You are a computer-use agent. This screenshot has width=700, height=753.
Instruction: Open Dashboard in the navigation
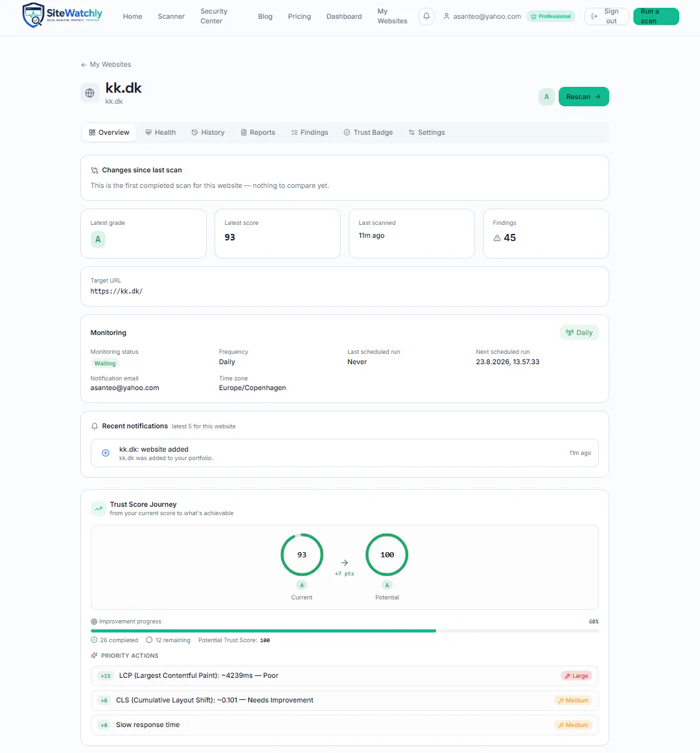tap(344, 16)
